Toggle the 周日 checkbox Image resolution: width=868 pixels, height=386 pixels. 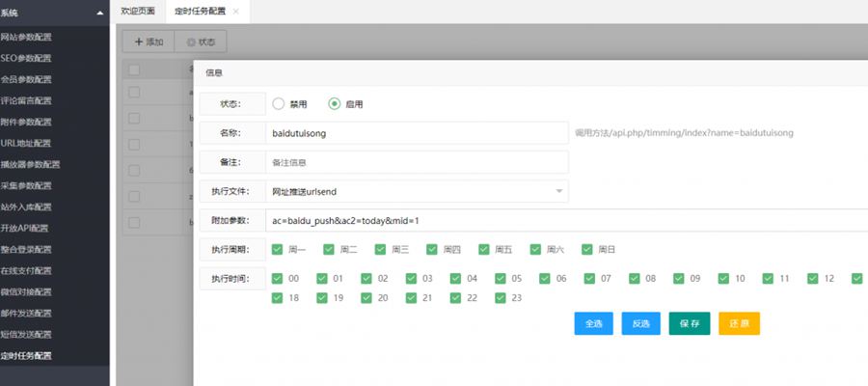(x=587, y=249)
